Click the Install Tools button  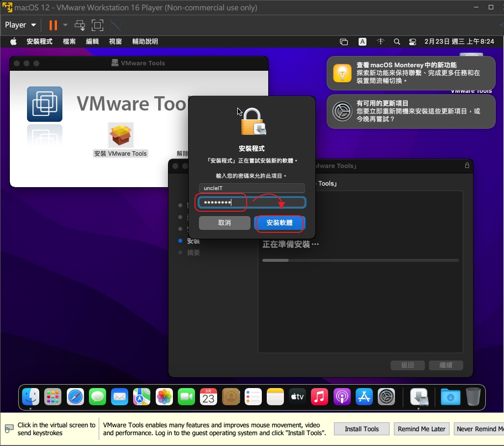[x=362, y=429]
